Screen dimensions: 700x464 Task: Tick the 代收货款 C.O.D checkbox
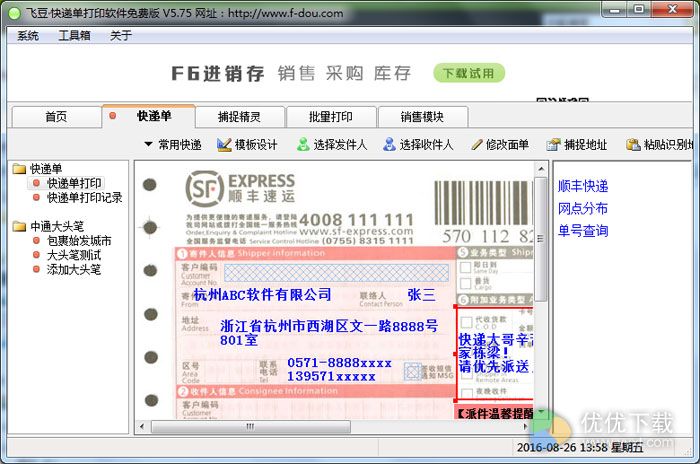point(467,322)
